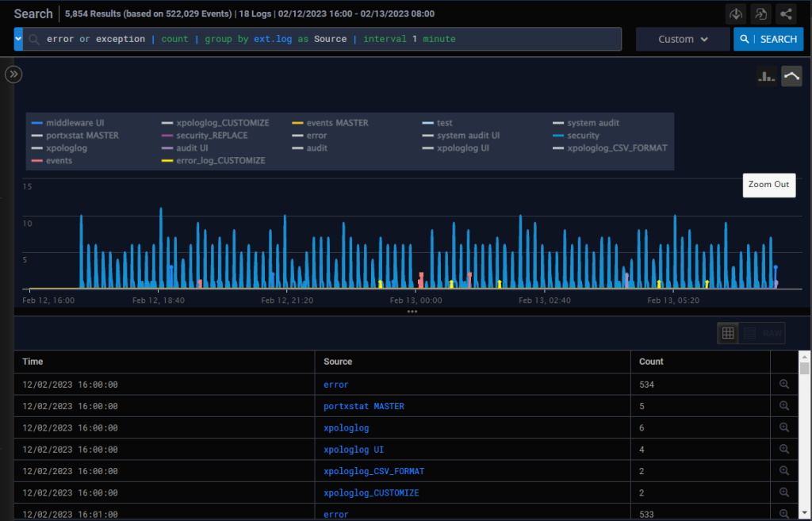Click the Time column header
The height and width of the screenshot is (521, 812).
[33, 362]
